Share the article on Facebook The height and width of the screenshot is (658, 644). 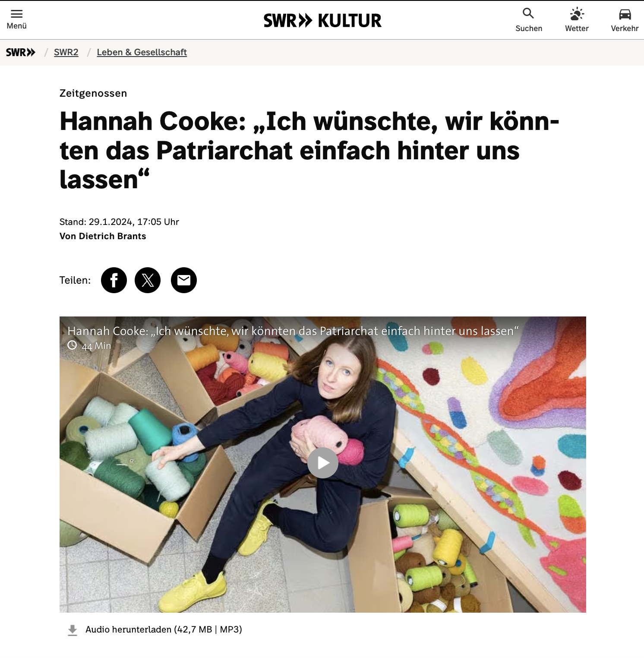click(x=114, y=280)
